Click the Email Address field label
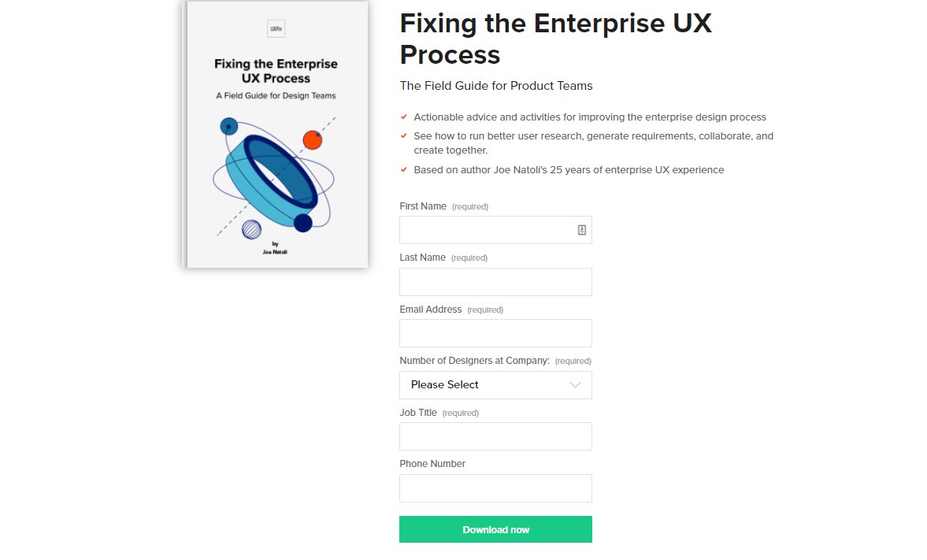This screenshot has width=927, height=560. pyautogui.click(x=430, y=310)
